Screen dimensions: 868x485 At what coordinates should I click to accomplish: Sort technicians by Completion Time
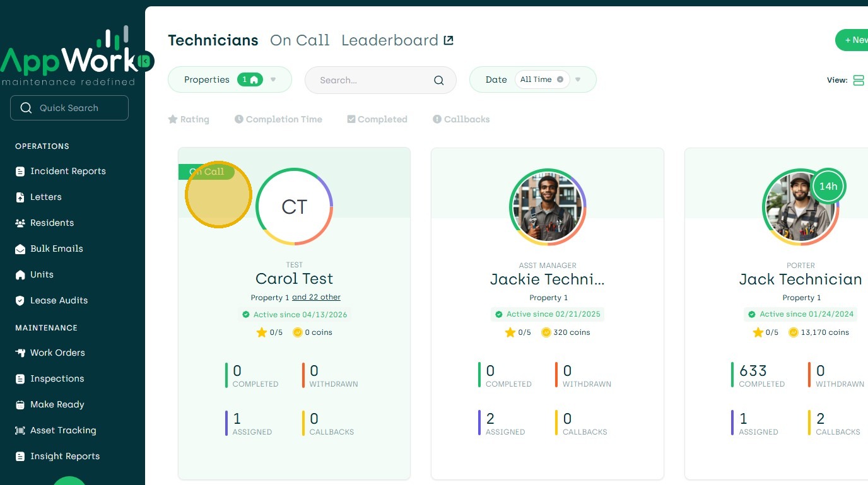(x=278, y=119)
